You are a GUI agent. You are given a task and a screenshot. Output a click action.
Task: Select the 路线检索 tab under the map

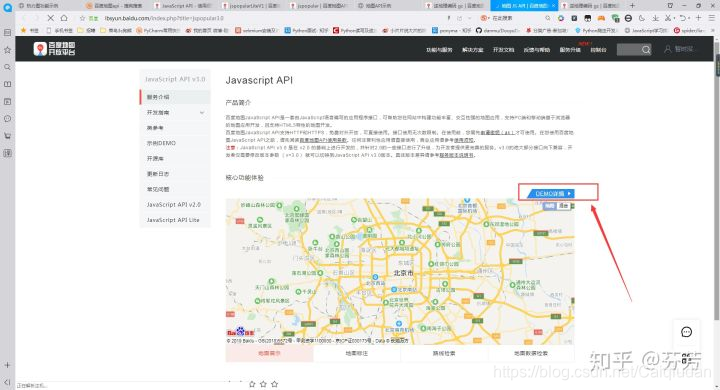pos(444,353)
